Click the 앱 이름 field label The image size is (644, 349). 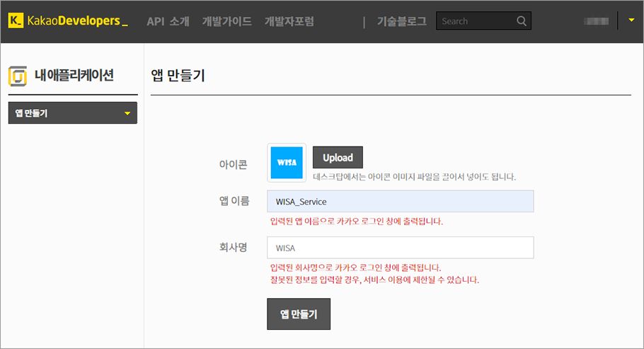point(234,201)
